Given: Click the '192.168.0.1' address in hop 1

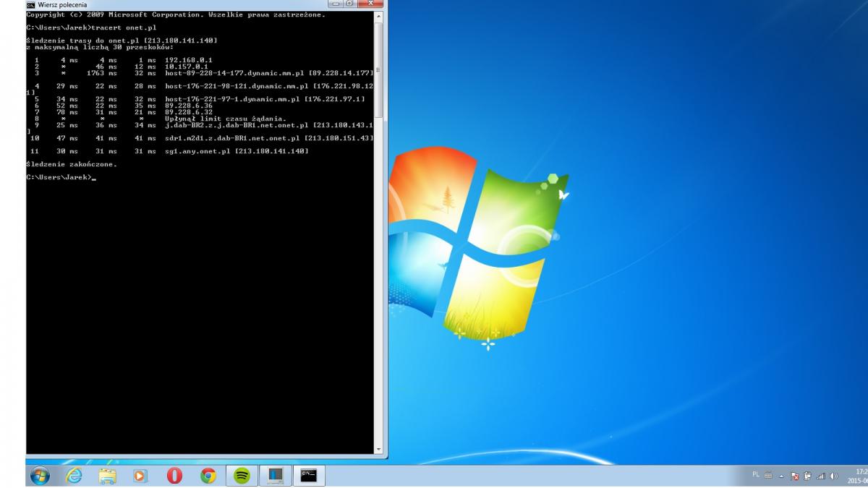Looking at the screenshot, I should [x=189, y=60].
